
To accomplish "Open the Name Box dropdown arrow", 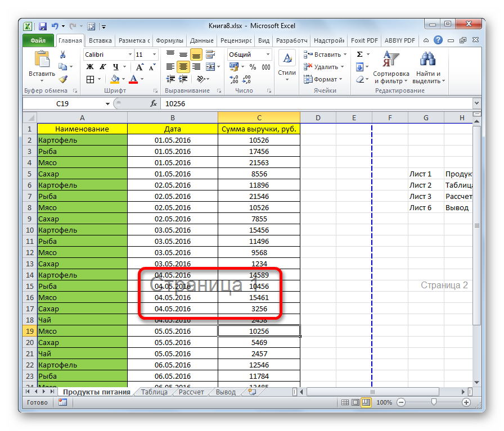I will (x=107, y=104).
